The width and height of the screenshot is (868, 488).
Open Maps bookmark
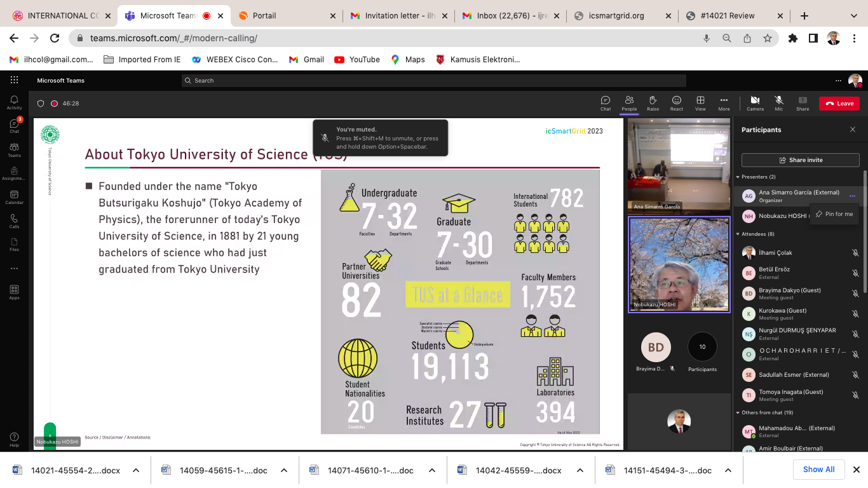click(x=407, y=60)
